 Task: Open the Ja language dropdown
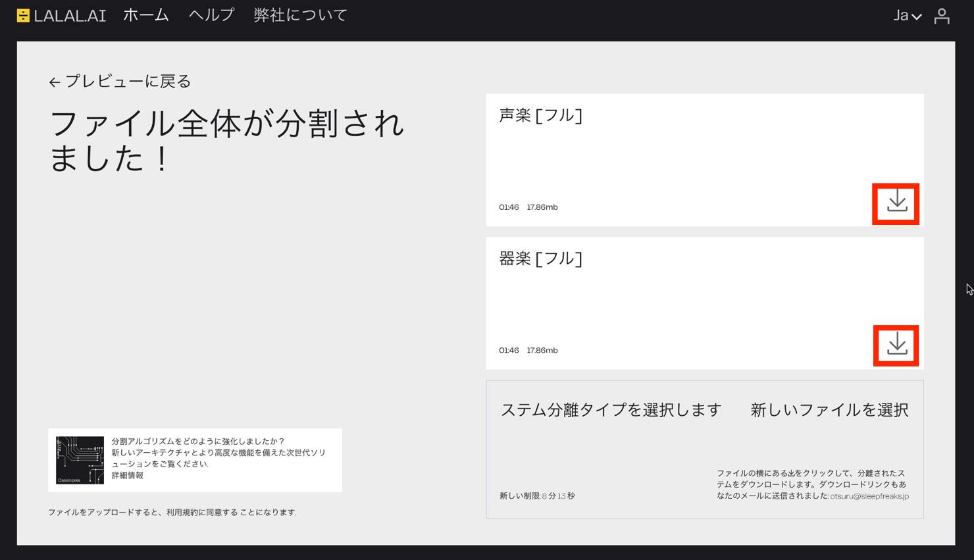907,15
